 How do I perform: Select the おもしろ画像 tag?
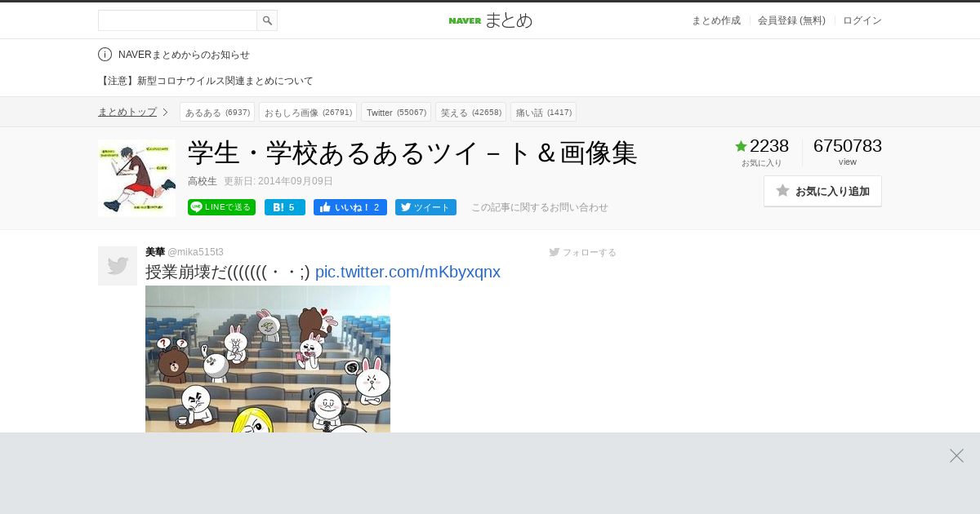[x=308, y=112]
